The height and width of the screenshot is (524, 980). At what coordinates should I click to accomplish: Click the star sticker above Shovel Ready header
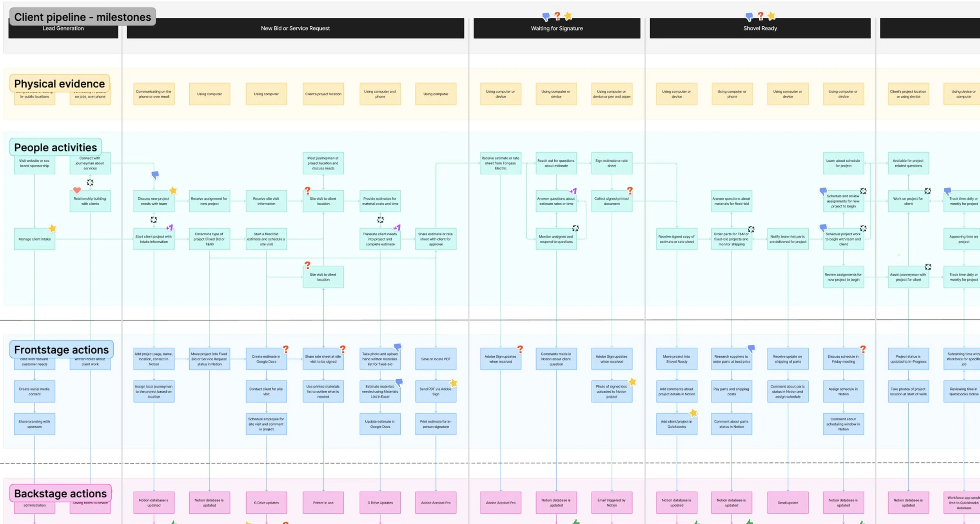coord(771,16)
